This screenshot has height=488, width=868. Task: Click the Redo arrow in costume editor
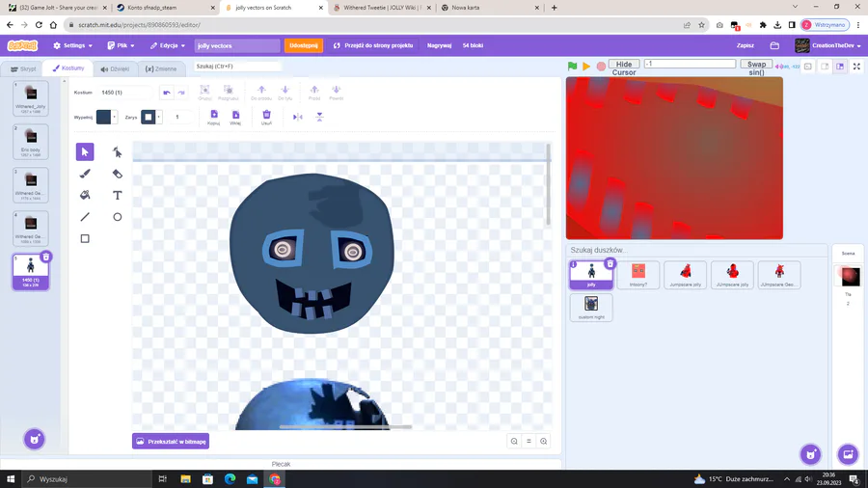pos(181,93)
